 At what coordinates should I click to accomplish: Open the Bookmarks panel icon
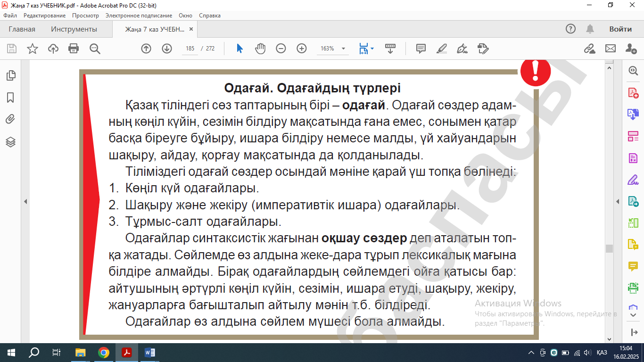point(10,98)
